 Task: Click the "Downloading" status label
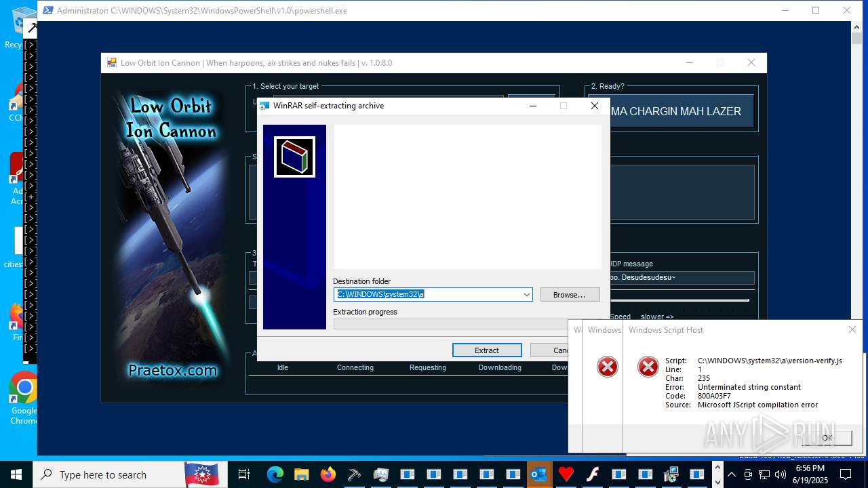500,367
